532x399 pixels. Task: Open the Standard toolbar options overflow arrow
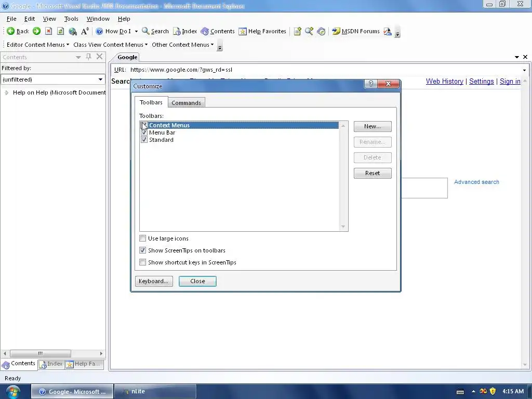coord(397,32)
